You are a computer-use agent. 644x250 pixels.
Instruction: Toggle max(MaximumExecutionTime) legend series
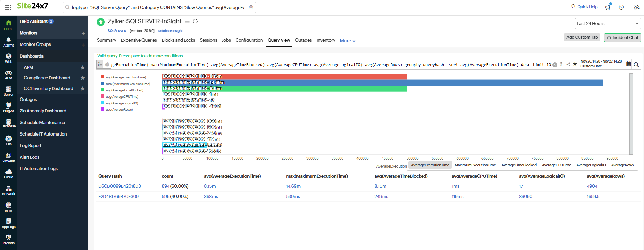125,84
